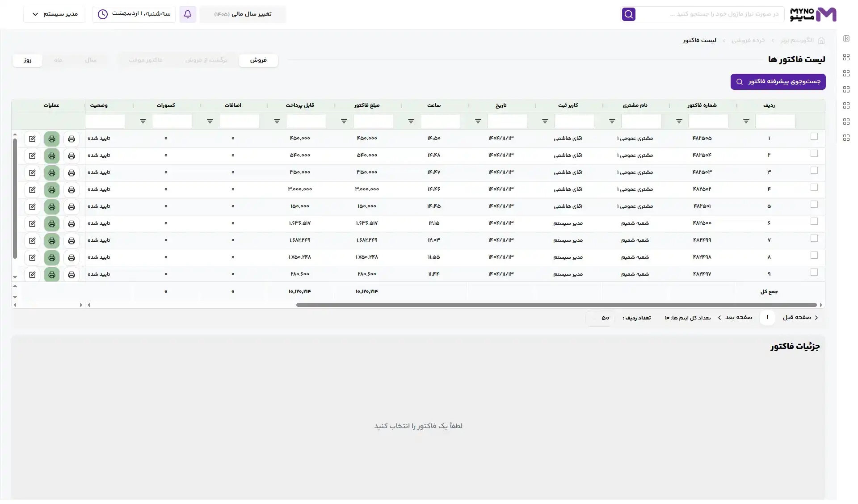Toggle the sidebar collapse icon

click(846, 38)
